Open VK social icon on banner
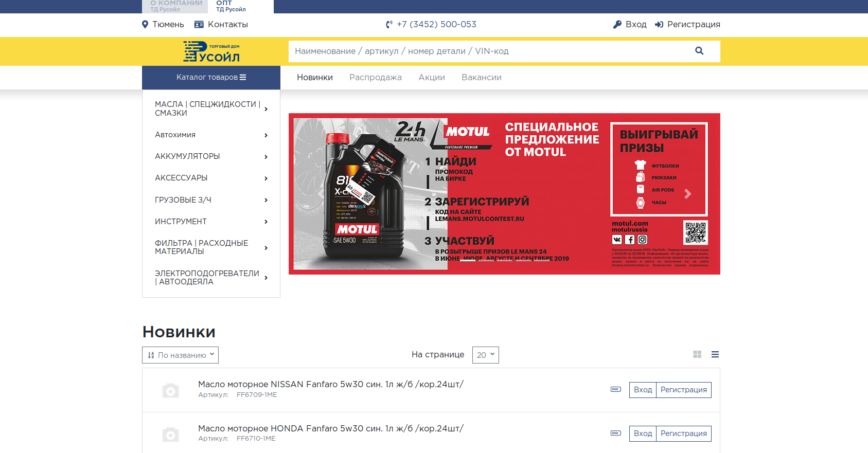 (x=617, y=240)
